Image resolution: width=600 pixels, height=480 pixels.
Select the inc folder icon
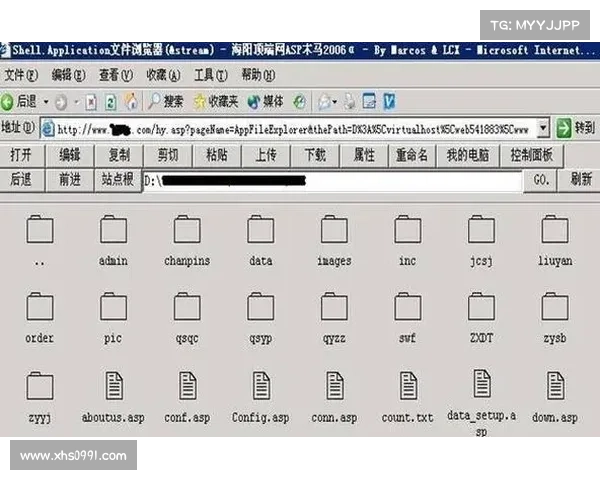tap(408, 229)
